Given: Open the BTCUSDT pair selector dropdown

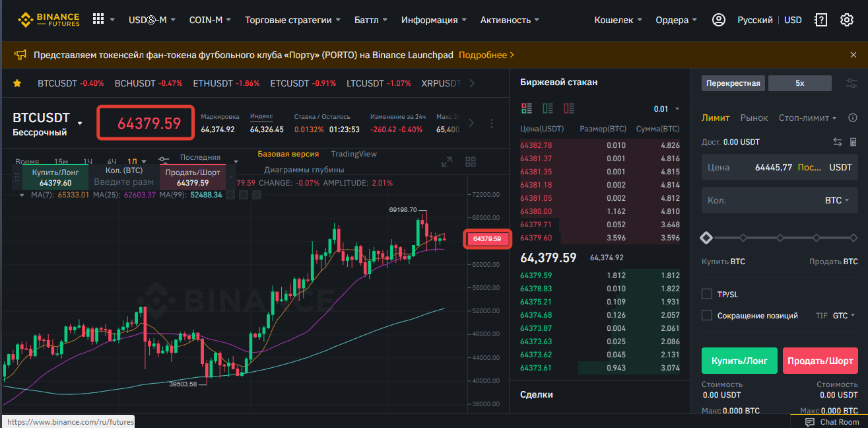Looking at the screenshot, I should (81, 123).
